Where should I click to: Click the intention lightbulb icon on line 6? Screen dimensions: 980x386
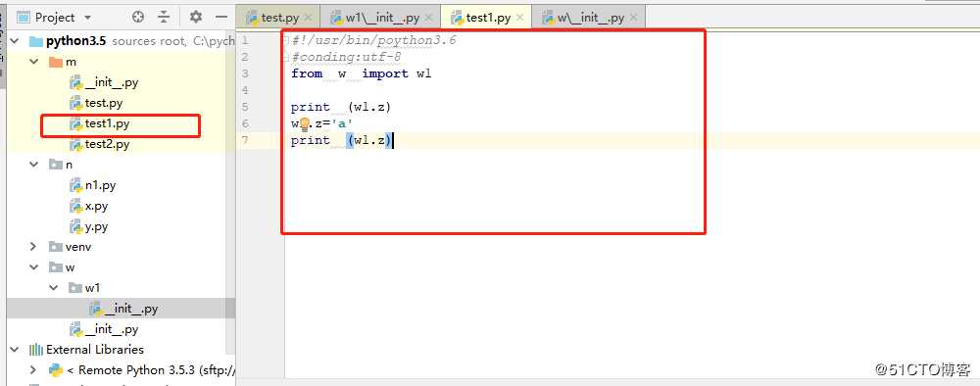tap(305, 124)
